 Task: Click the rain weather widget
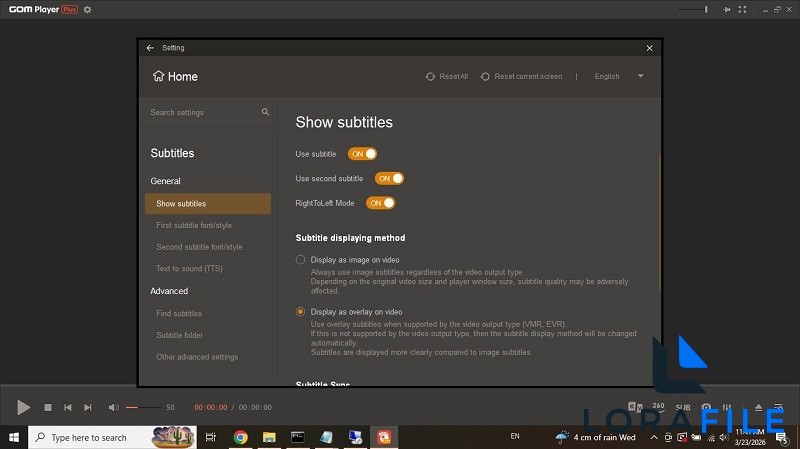click(x=595, y=437)
